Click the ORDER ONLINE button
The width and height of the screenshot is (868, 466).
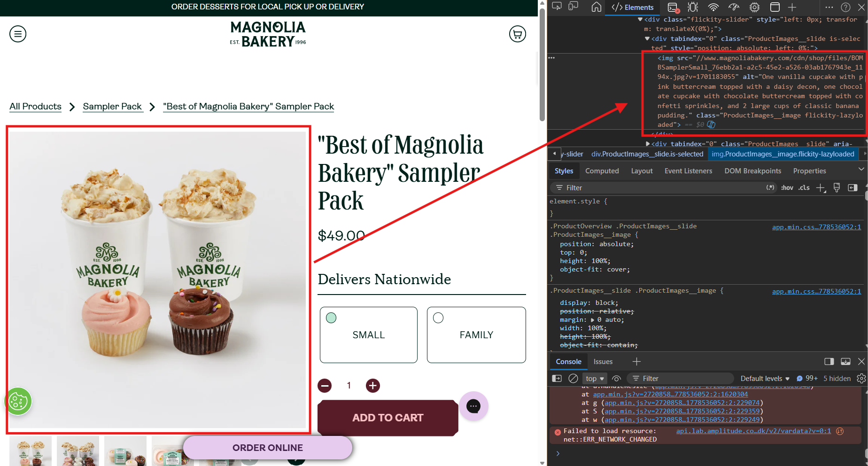268,448
